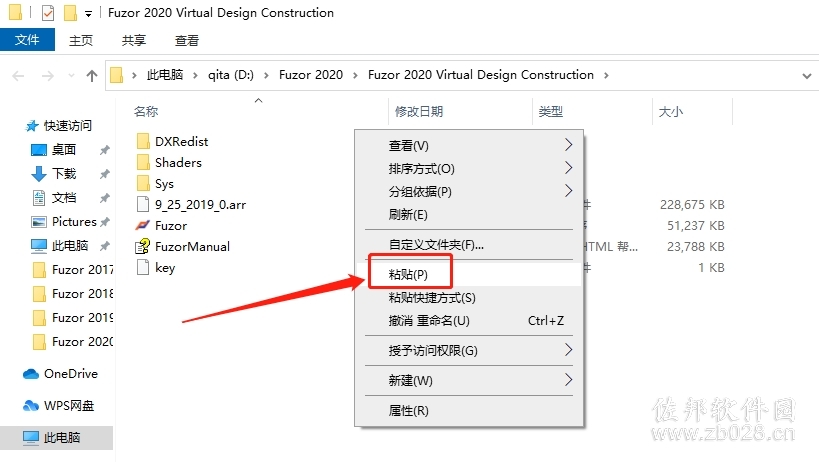819x462 pixels.
Task: Expand chevron after Fuzor 2020 breadcrumb
Action: pos(355,75)
